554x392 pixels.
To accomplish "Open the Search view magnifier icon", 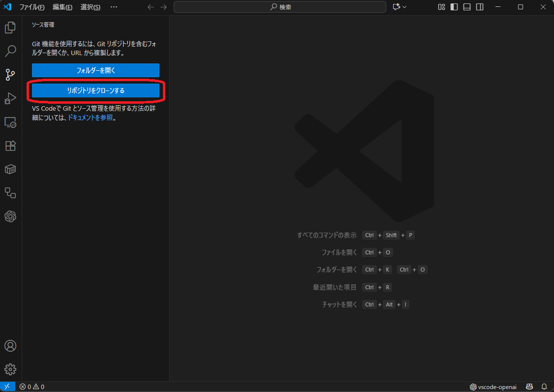I will pos(10,51).
